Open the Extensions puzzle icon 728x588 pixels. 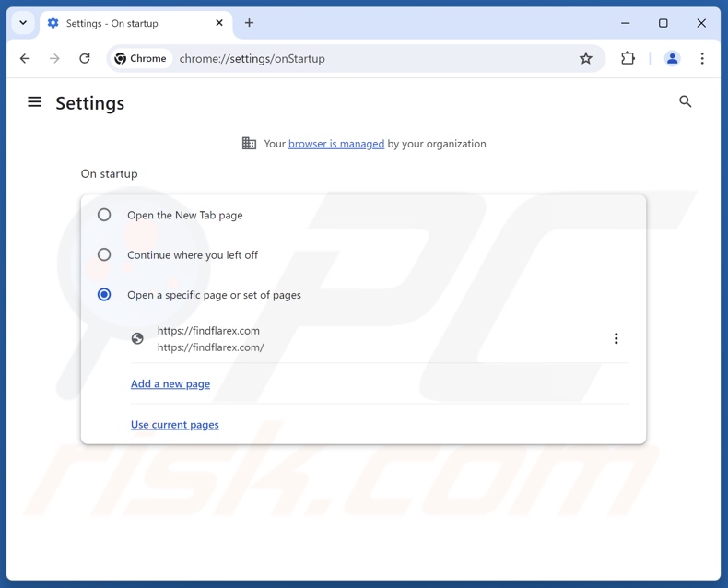(628, 58)
